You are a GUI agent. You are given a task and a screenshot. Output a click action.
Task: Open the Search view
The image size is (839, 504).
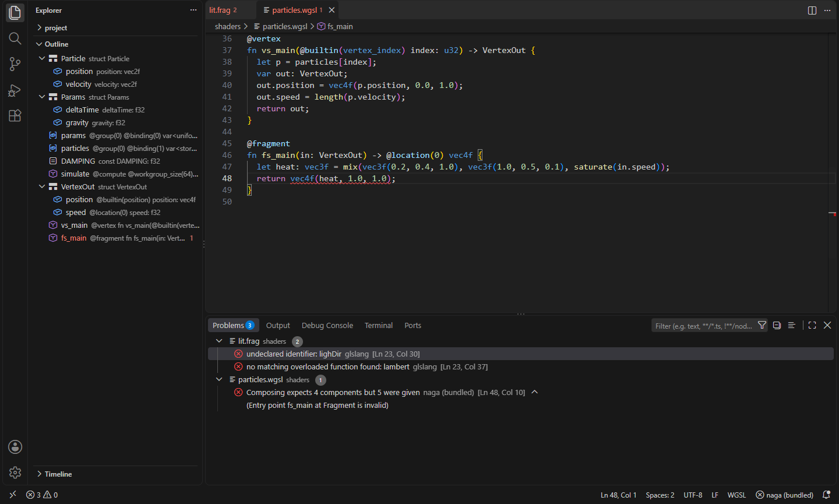15,38
